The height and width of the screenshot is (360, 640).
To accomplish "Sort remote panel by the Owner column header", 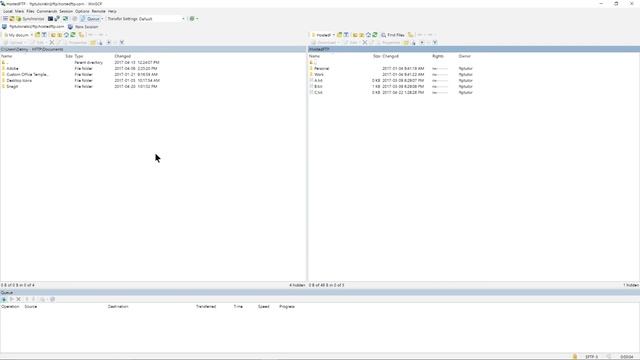I will (x=464, y=56).
